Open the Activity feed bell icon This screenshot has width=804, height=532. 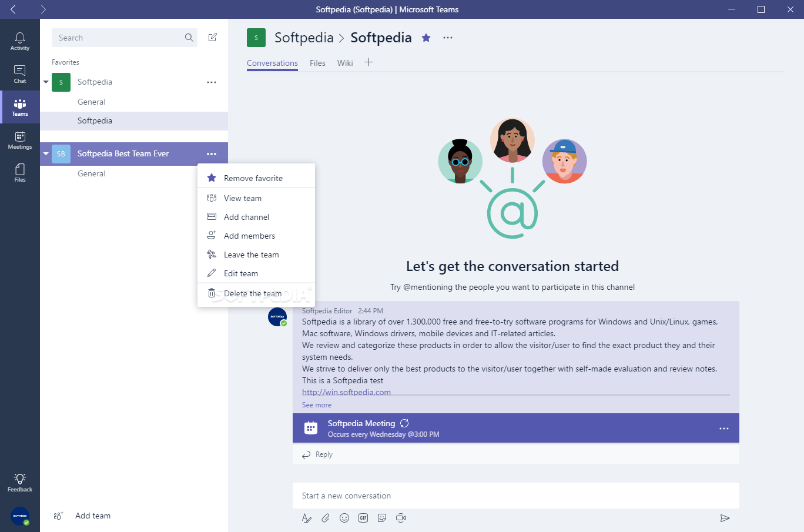click(x=20, y=41)
